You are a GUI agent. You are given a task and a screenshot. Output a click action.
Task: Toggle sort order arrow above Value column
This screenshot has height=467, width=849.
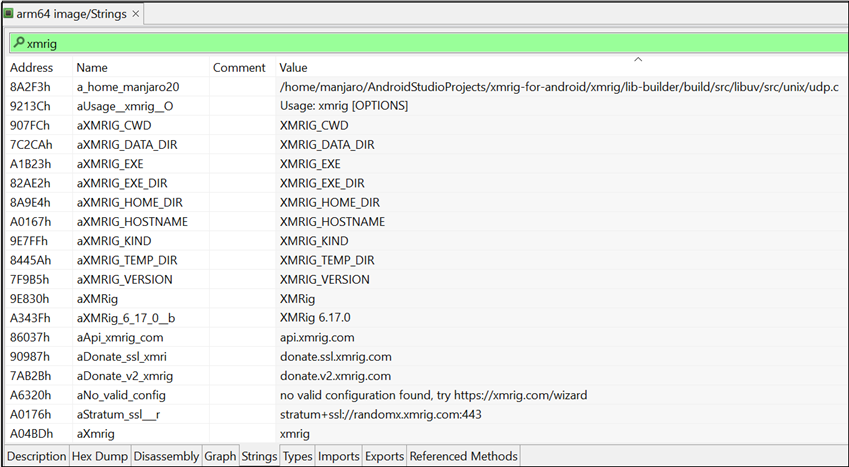click(638, 59)
